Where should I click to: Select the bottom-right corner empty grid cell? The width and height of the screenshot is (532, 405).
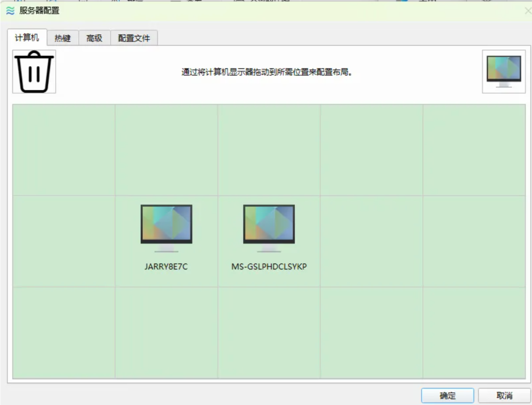[x=474, y=333]
